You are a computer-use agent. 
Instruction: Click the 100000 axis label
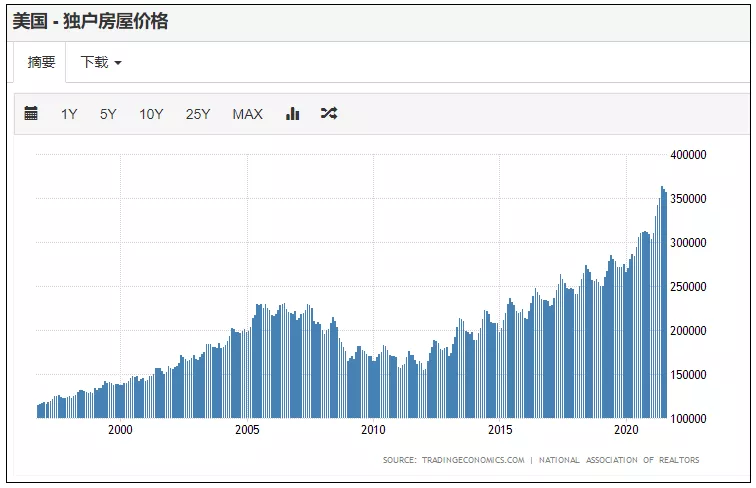pyautogui.click(x=688, y=419)
